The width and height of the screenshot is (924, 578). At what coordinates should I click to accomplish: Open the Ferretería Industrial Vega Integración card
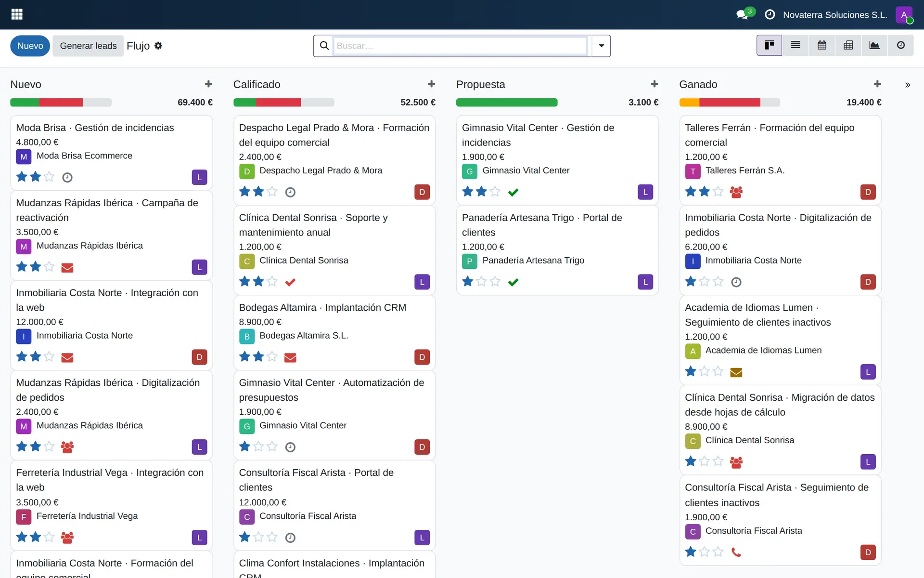(112, 505)
